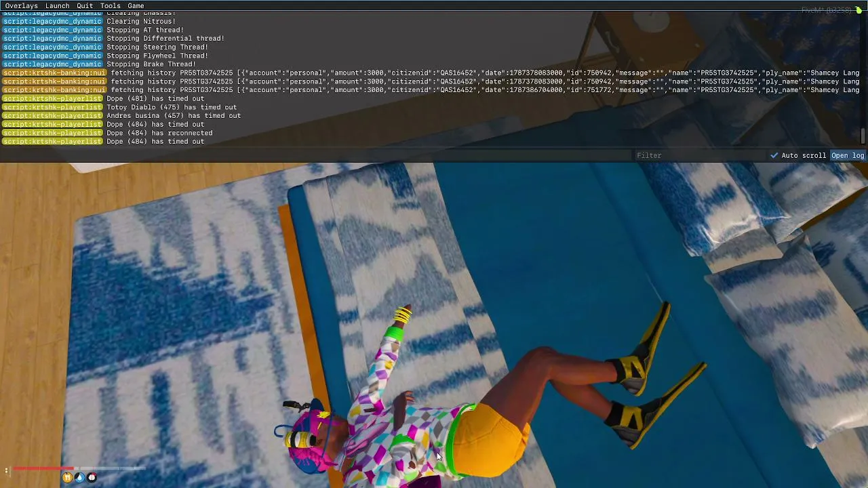Click script tag beside 'Dope (484) has reconnected'
This screenshot has width=868, height=488.
52,133
